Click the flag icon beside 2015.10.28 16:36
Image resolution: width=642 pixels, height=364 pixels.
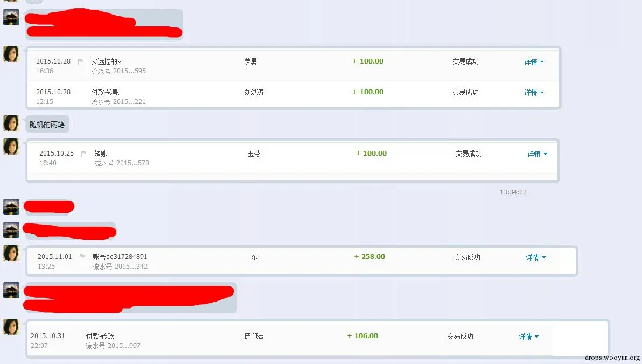pos(80,61)
